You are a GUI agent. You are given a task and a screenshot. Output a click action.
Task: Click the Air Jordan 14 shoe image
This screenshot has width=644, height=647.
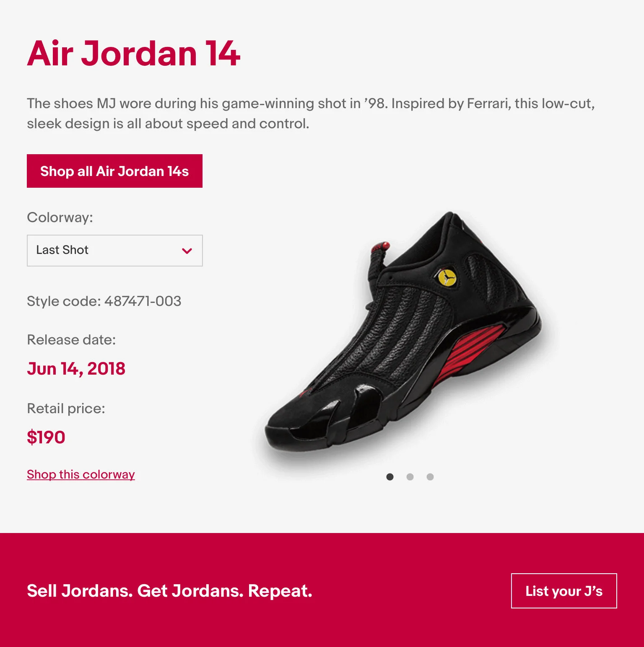point(402,335)
